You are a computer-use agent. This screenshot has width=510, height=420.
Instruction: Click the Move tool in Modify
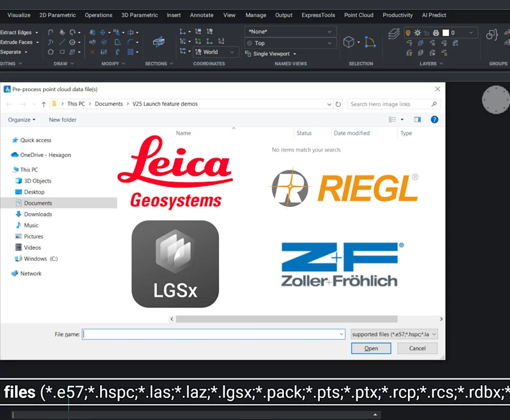pos(103,32)
